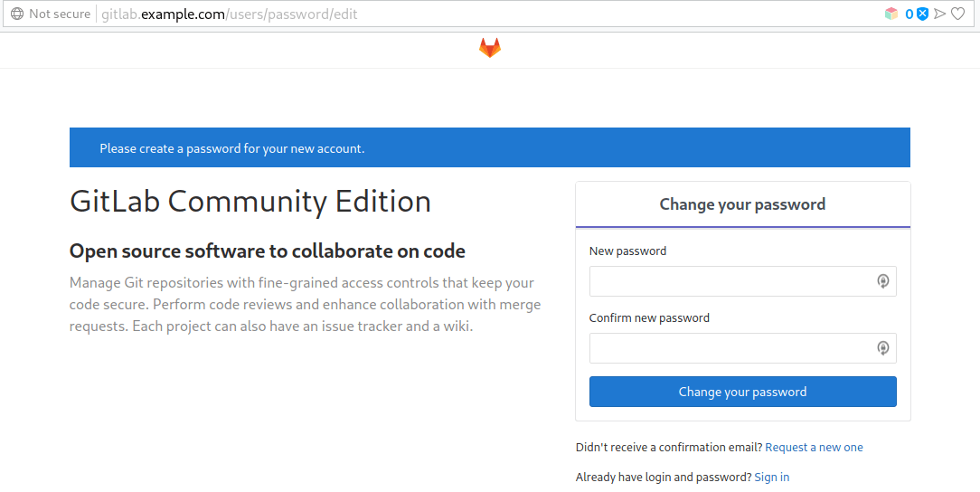Click the GitLab Community Edition heading

coord(250,202)
